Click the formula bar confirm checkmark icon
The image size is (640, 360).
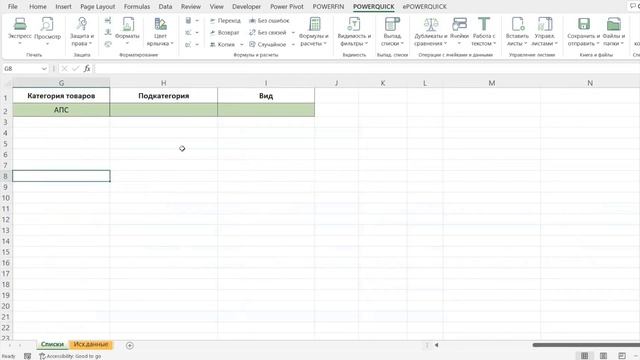tap(75, 69)
